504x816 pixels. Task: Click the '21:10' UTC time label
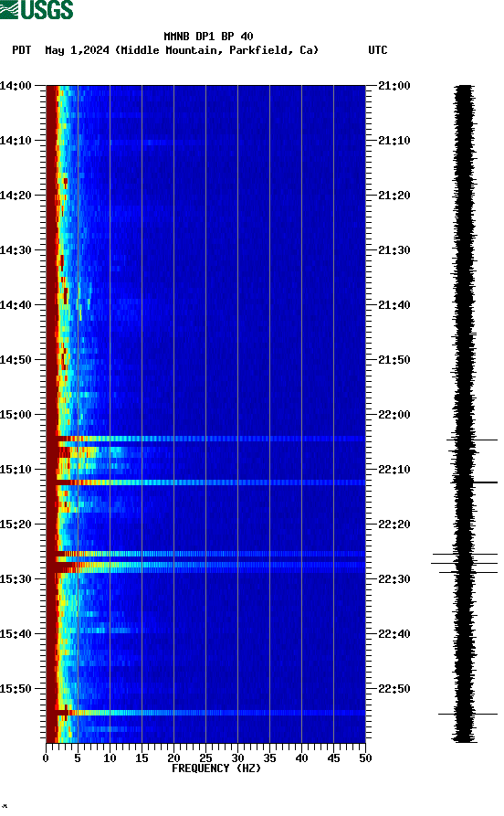tap(394, 141)
